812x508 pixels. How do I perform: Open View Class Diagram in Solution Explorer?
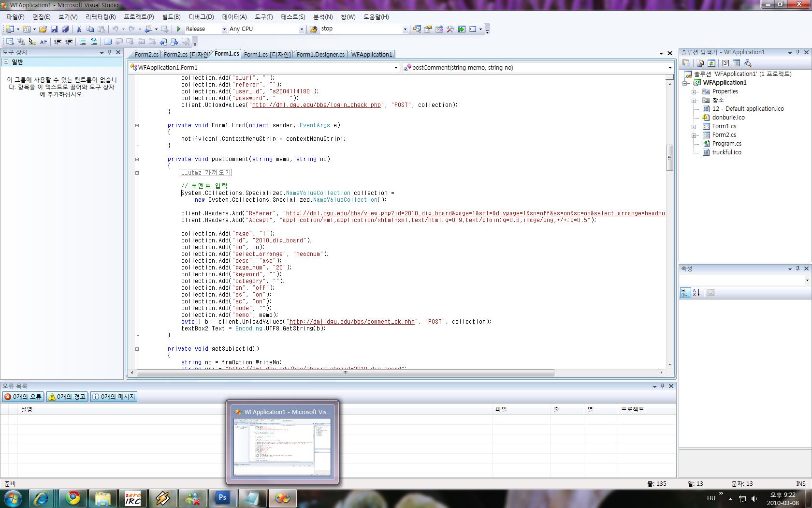point(748,63)
